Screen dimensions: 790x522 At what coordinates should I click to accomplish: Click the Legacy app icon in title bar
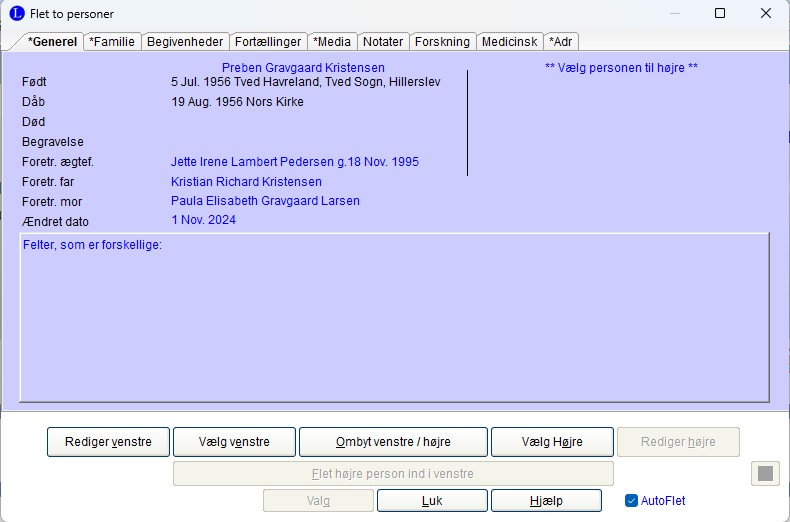pyautogui.click(x=16, y=14)
